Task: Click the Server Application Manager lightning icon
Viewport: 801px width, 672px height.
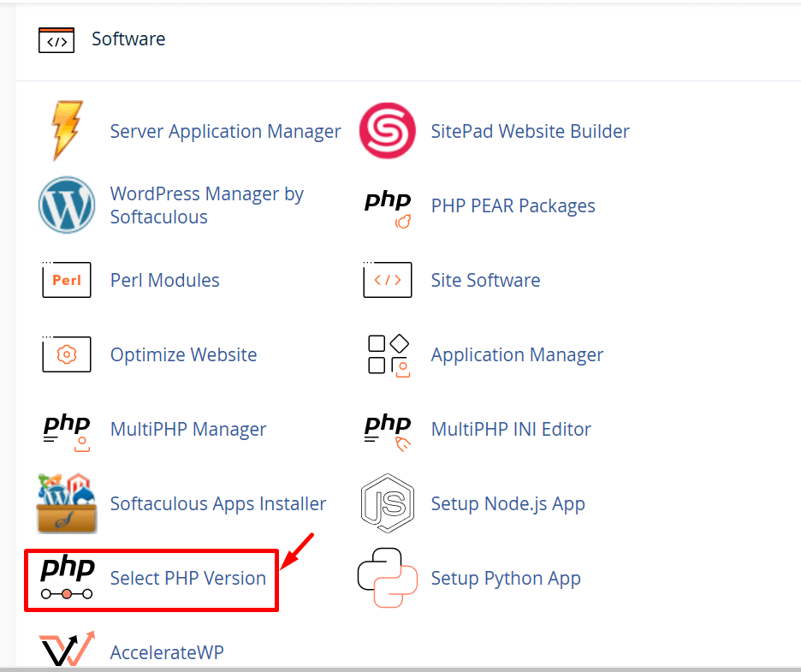Action: pos(67,131)
